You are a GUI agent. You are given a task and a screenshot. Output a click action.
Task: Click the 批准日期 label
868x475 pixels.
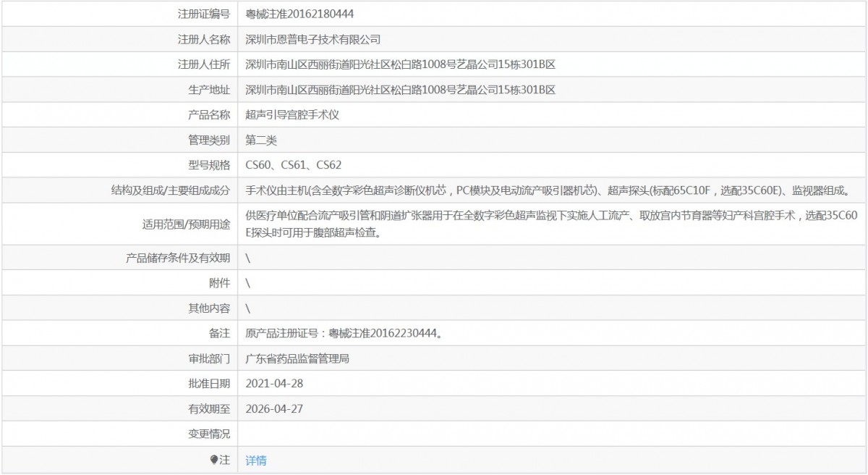[209, 384]
